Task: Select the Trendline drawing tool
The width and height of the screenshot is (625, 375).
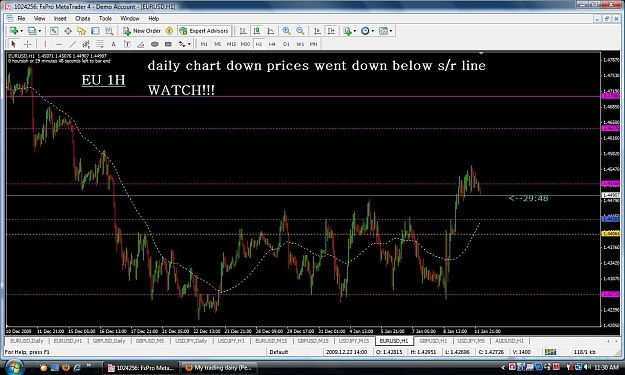Action: click(72, 44)
